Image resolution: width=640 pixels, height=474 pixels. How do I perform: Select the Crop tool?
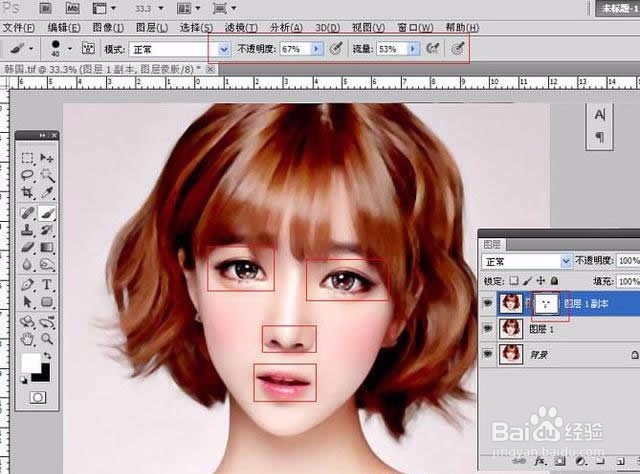[x=27, y=193]
